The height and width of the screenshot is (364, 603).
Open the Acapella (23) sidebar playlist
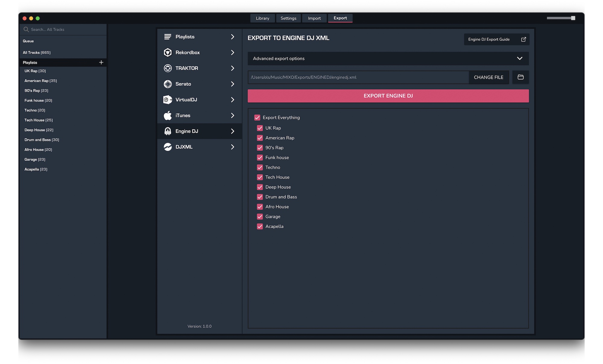tap(36, 169)
